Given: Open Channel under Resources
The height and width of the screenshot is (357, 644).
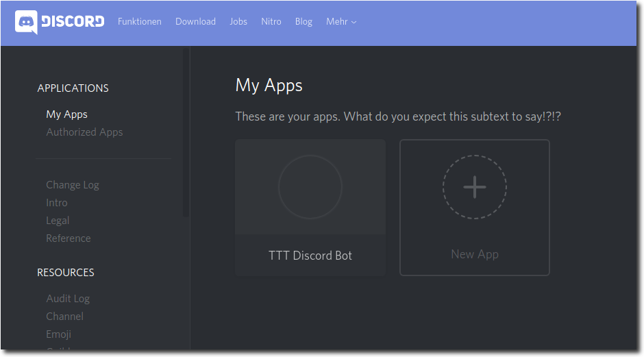Looking at the screenshot, I should click(65, 317).
